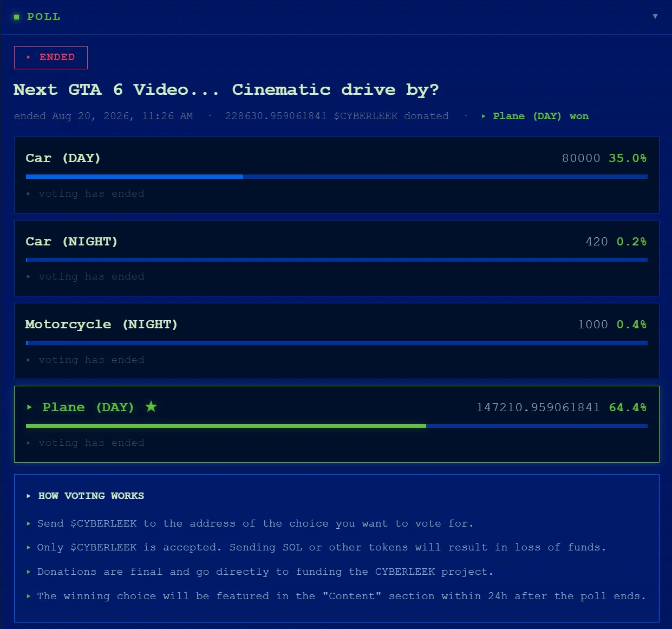
Task: Click "voting has ended" under Motorcycle (NIGHT)
Action: pyautogui.click(x=92, y=360)
